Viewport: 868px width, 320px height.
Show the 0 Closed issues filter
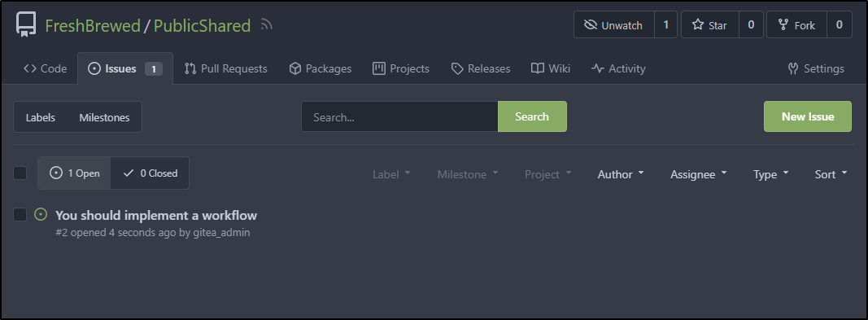[150, 173]
